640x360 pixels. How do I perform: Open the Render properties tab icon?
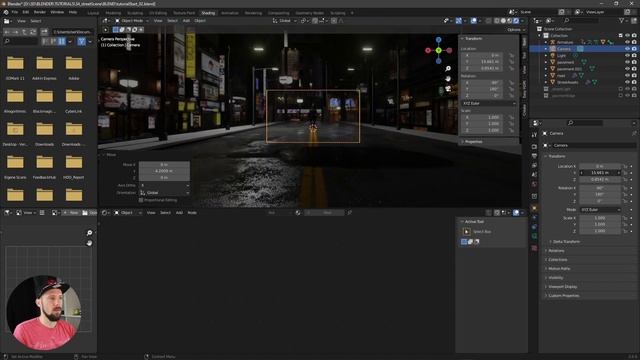pos(534,146)
